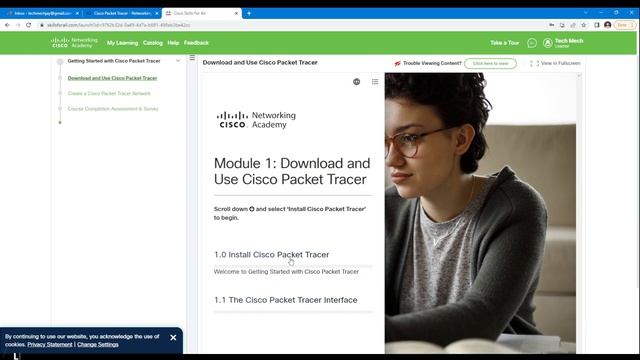This screenshot has width=640, height=360.
Task: Close the Inbox Gmail tab
Action: 77,13
